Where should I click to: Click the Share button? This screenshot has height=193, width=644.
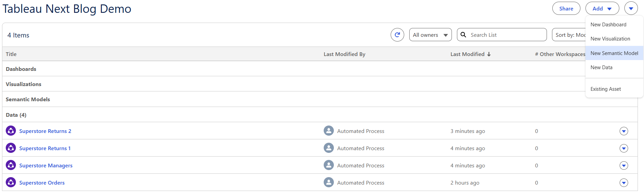click(x=566, y=8)
